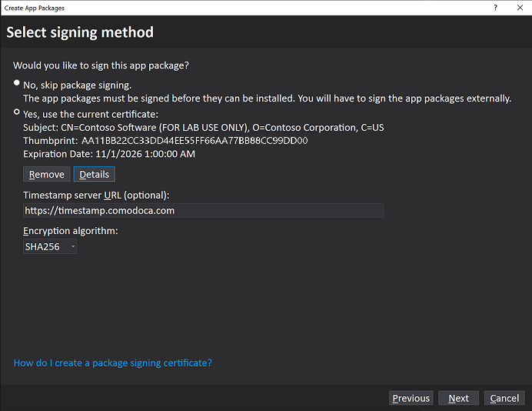Click the certificate Subject line
Image resolution: width=532 pixels, height=411 pixels.
click(x=203, y=127)
